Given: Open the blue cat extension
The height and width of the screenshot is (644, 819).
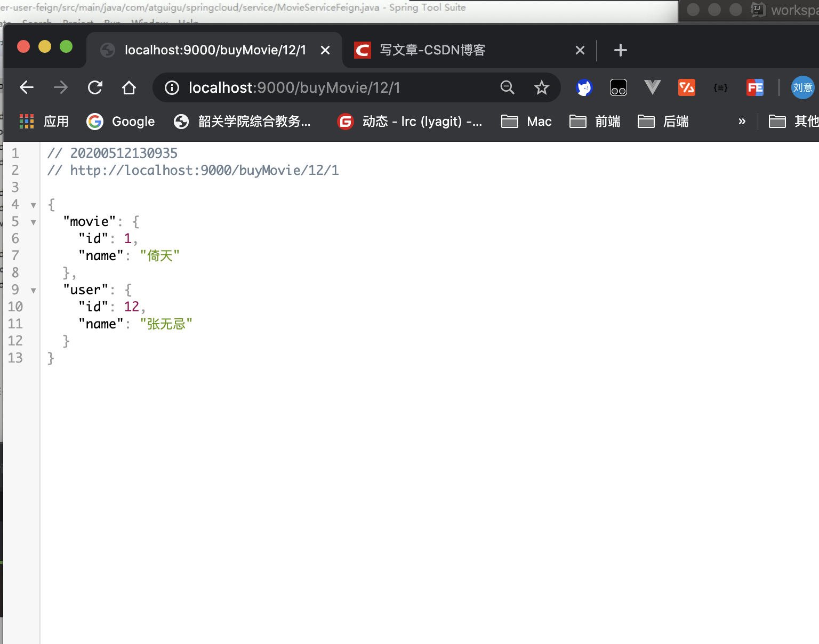Looking at the screenshot, I should 584,87.
